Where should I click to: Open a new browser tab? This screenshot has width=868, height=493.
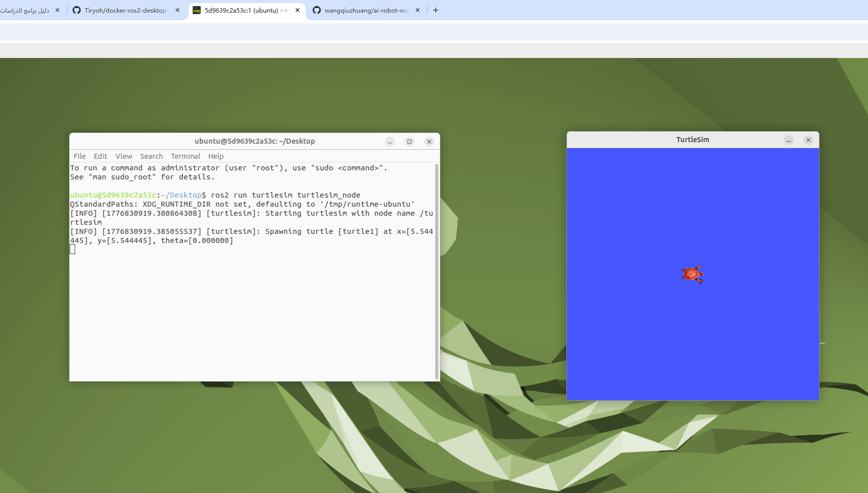pos(436,10)
